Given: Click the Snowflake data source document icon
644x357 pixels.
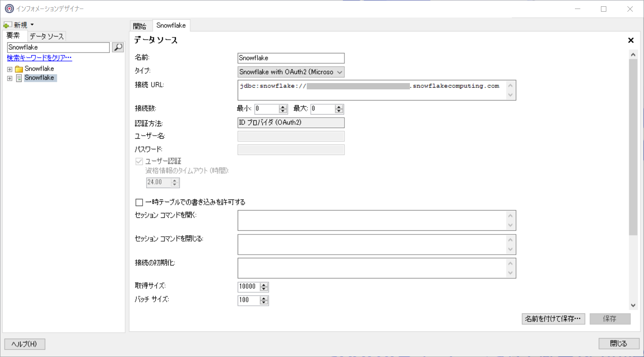Looking at the screenshot, I should [19, 78].
